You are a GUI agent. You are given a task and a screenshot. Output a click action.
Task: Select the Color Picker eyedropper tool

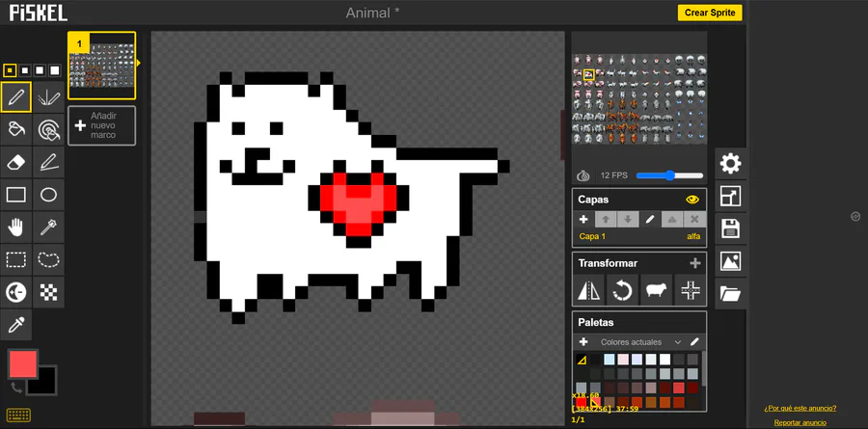[16, 325]
